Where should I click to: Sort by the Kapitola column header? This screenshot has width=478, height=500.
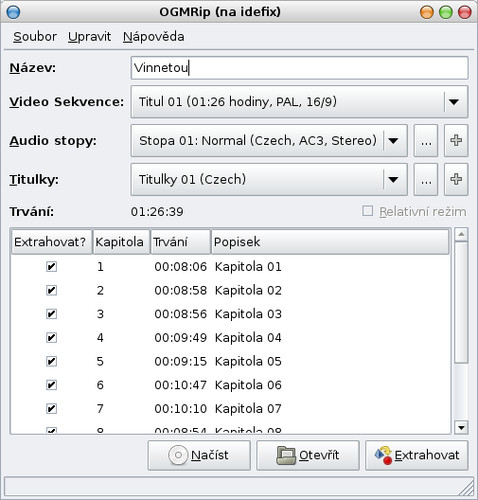(121, 242)
